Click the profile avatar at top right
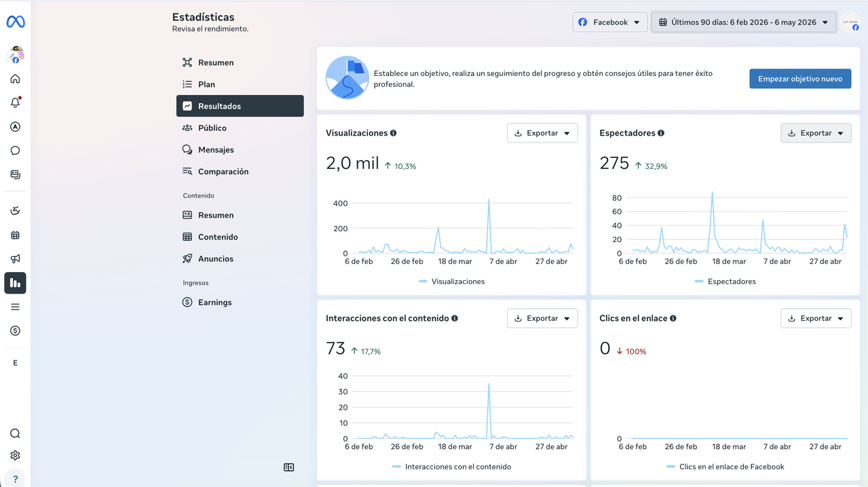This screenshot has width=868, height=487. 850,22
